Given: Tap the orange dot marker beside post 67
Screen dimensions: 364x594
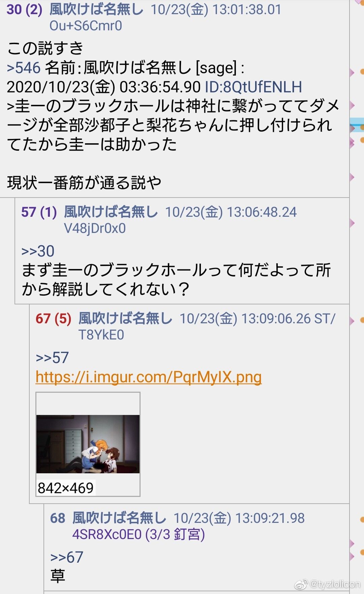Looking at the screenshot, I should [x=362, y=320].
